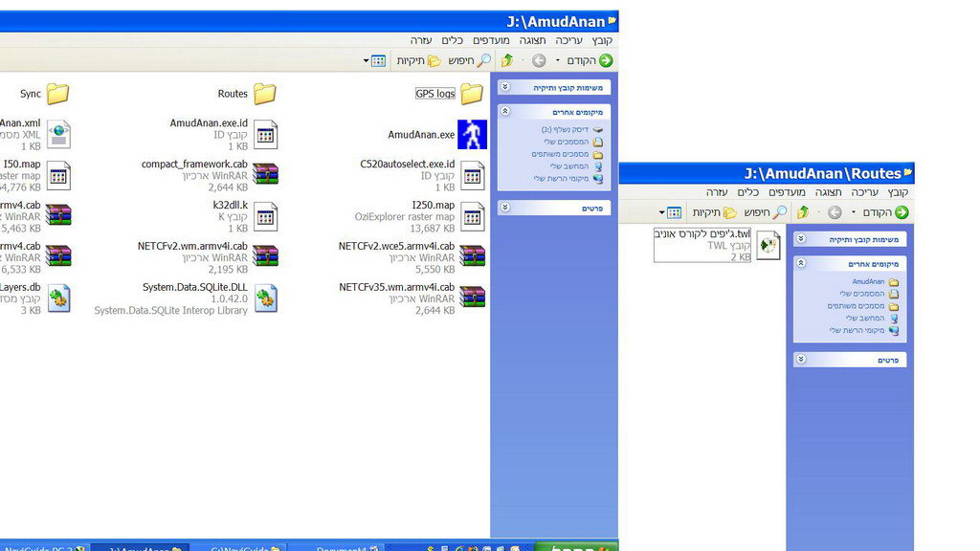Viewport: 980px width, 551px height.
Task: Open כלים menu in AmudAnan window
Action: 452,40
